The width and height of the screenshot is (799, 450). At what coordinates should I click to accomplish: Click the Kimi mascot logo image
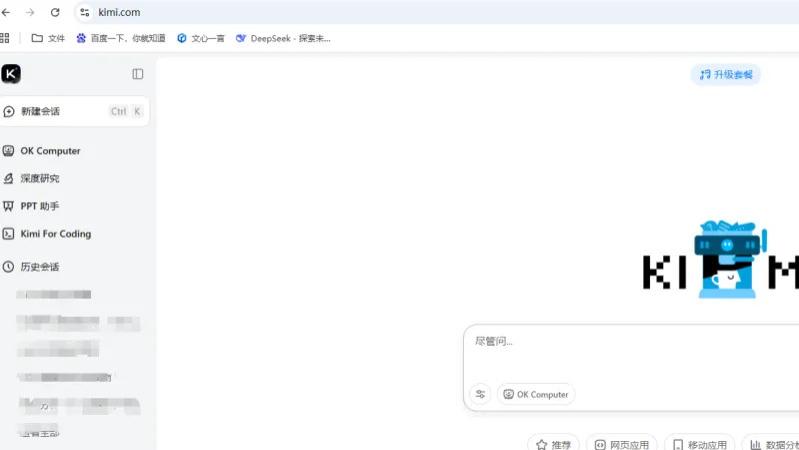click(728, 259)
